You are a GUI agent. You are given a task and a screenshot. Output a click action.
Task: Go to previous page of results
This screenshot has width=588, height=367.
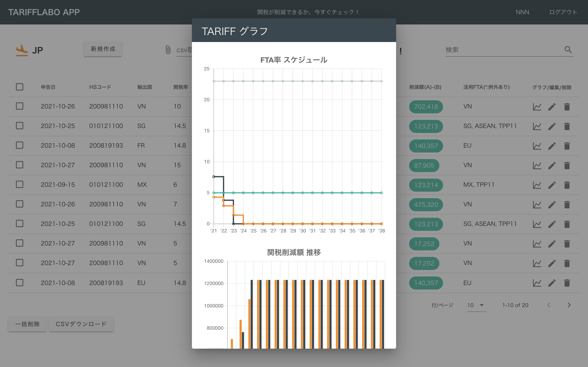pos(549,305)
